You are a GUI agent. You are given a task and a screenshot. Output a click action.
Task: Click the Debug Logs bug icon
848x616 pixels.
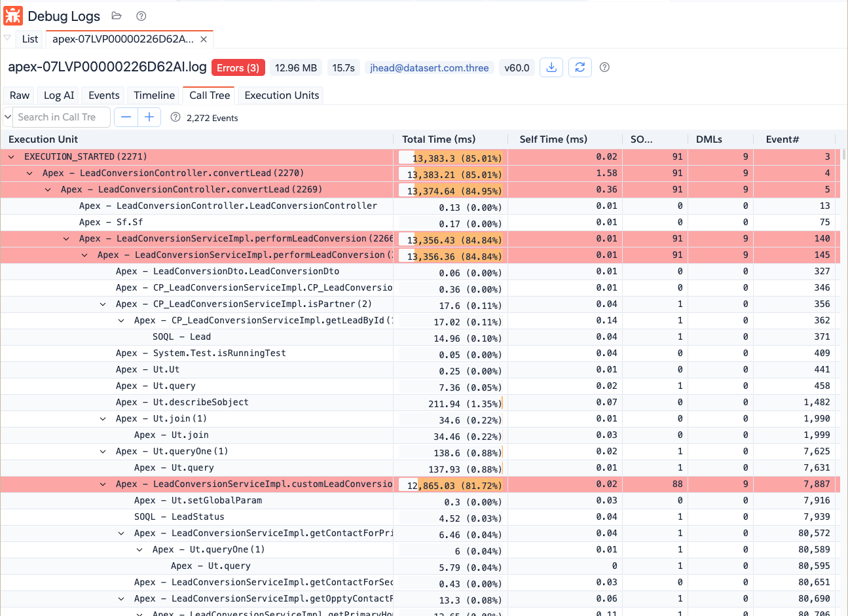tap(13, 16)
